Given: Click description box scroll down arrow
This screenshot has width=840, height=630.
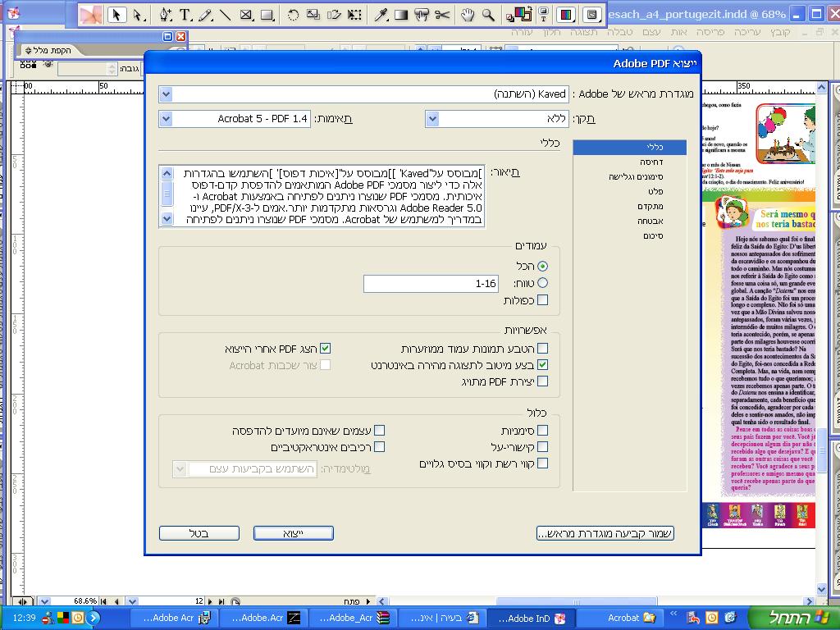Looking at the screenshot, I should [x=167, y=218].
